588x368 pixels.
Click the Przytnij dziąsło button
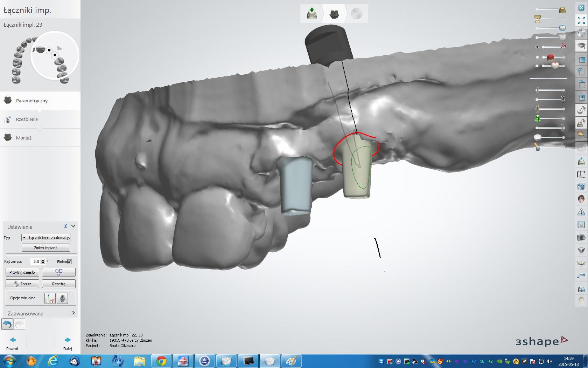click(22, 272)
